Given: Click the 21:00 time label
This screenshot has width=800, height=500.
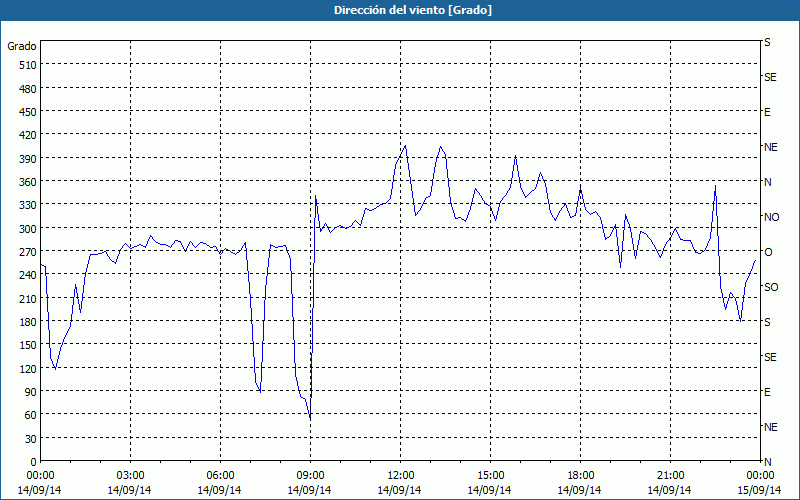Looking at the screenshot, I should coord(670,476).
